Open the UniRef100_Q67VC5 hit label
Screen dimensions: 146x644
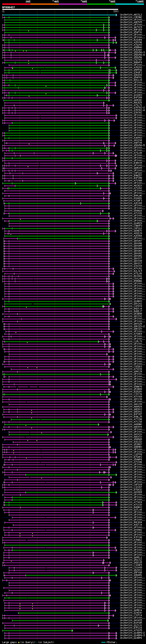click(131, 27)
